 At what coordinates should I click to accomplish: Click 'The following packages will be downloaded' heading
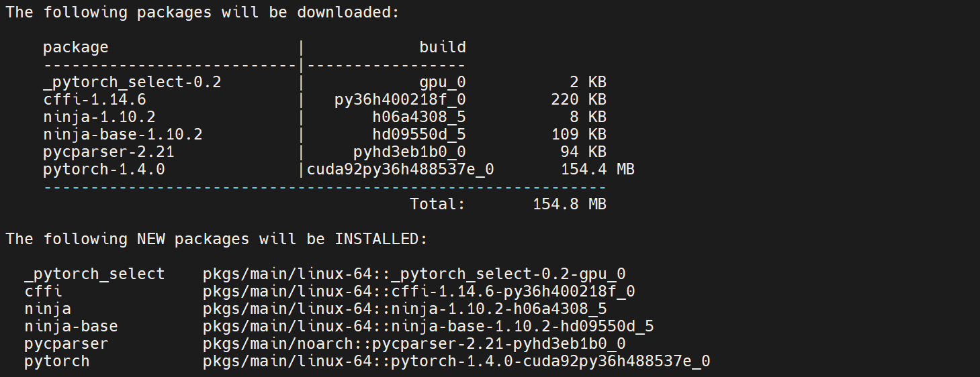pos(202,13)
